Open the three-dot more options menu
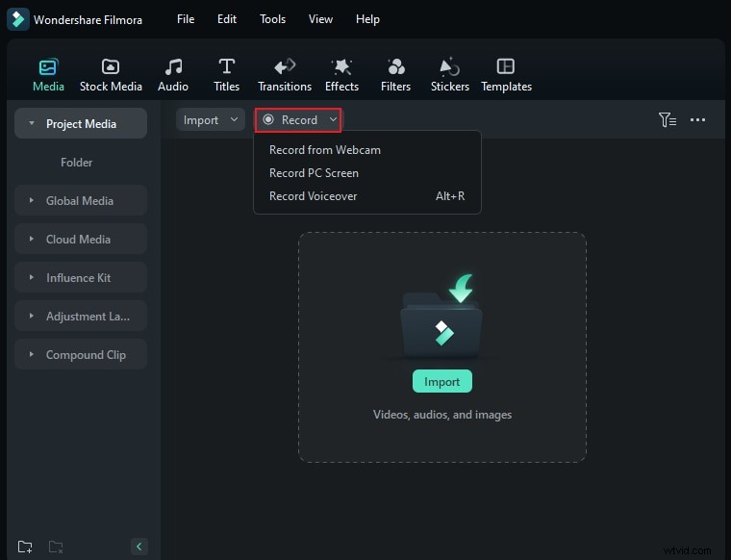 (698, 120)
